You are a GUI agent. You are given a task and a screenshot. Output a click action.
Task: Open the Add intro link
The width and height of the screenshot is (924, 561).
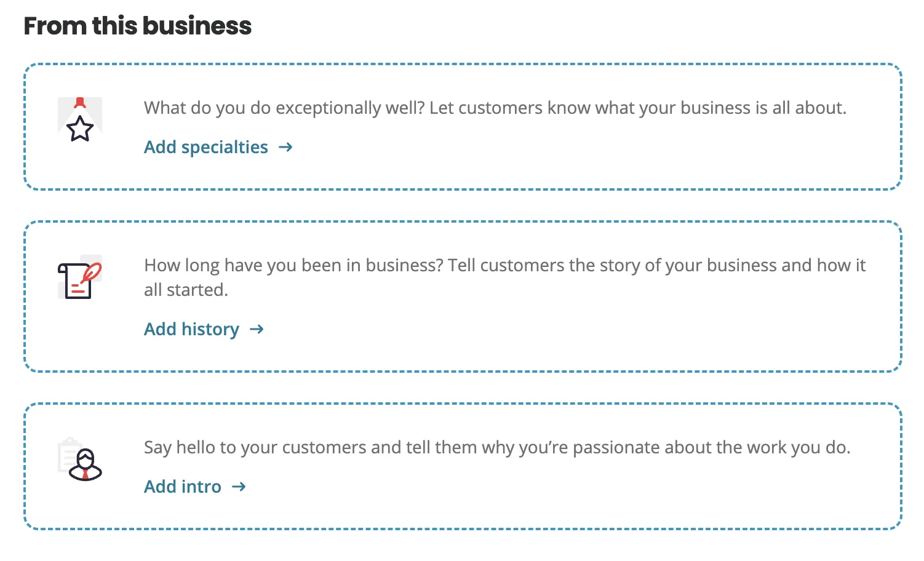[183, 487]
